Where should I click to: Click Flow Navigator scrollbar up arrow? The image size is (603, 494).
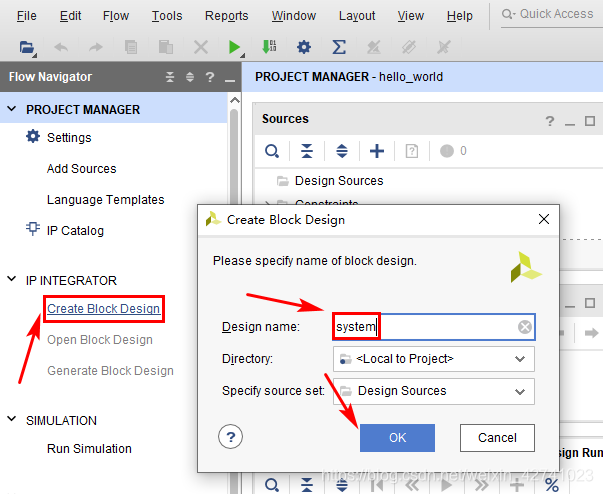coord(235,101)
